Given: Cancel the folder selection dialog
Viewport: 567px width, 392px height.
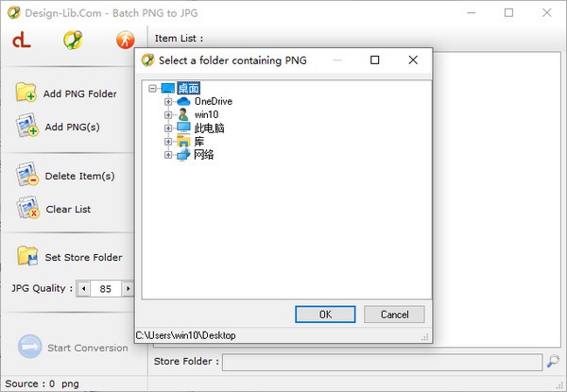Looking at the screenshot, I should pyautogui.click(x=394, y=315).
